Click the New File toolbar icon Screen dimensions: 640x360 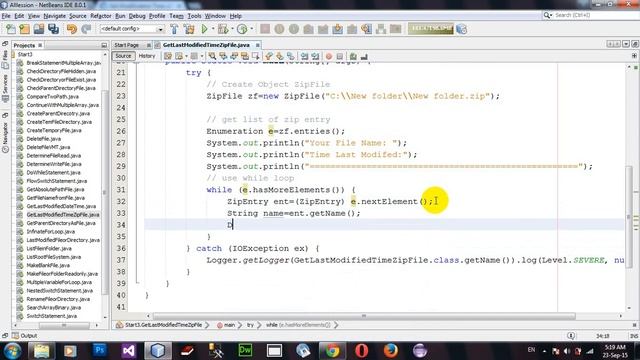11,29
